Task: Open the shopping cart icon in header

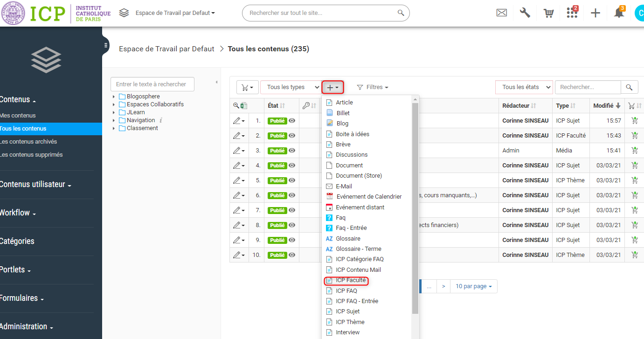Action: (548, 13)
